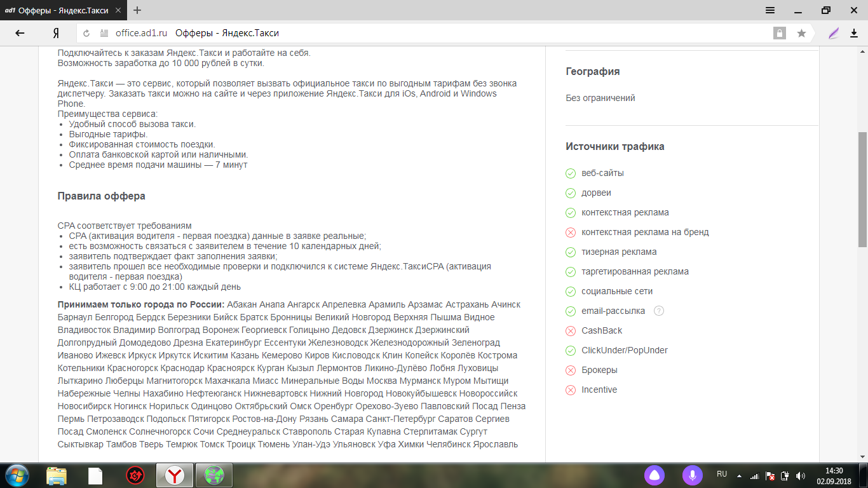868x488 pixels.
Task: Open Alice assistant purple circle icon
Action: 655,475
